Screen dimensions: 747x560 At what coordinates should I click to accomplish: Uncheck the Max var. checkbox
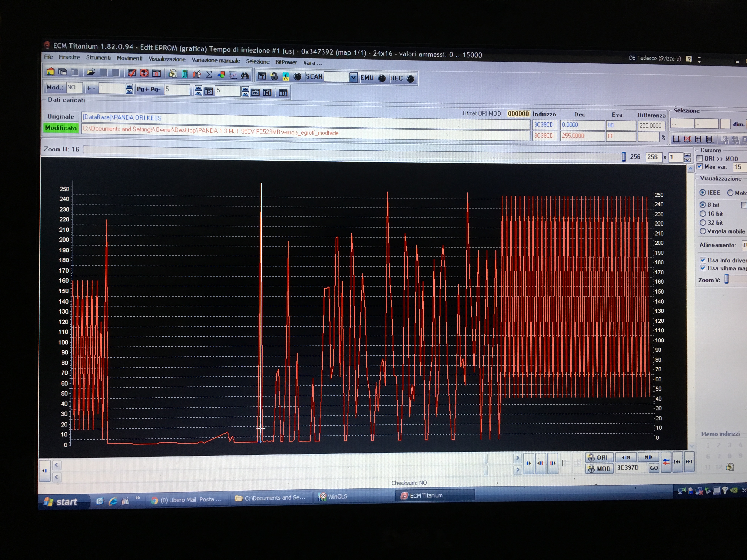(x=700, y=166)
